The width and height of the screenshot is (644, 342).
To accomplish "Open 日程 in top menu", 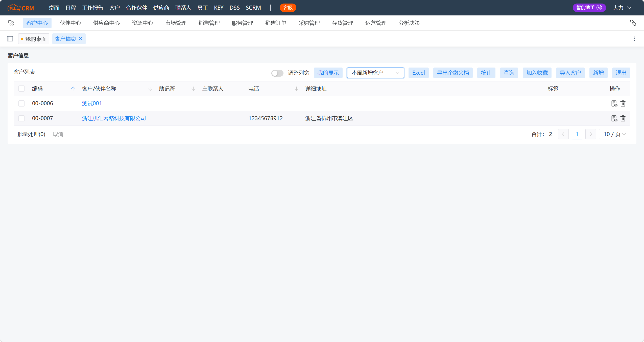I will pos(71,8).
